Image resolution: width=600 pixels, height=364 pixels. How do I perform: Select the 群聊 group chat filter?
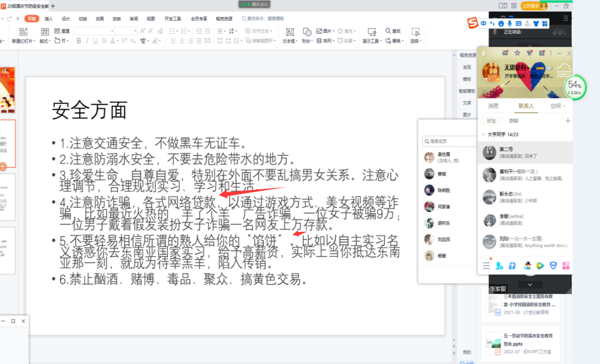[x=513, y=121]
